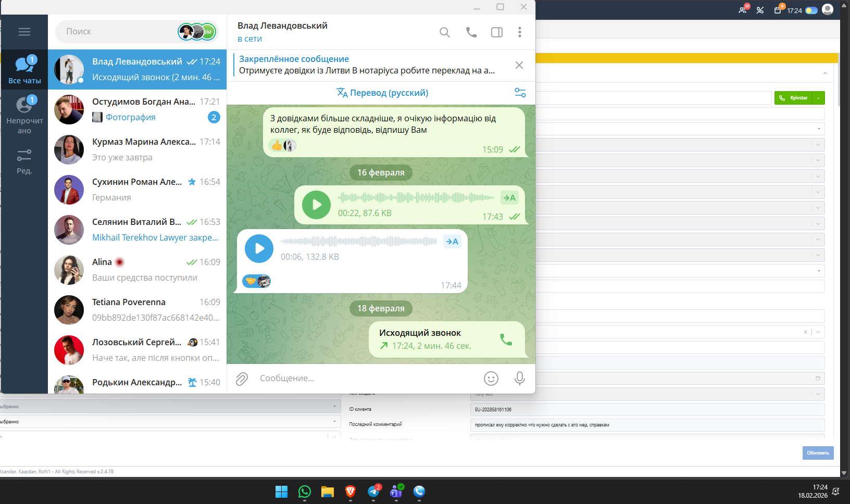Seek within the 00:06 voice waveform
This screenshot has width=850, height=504.
pos(359,241)
